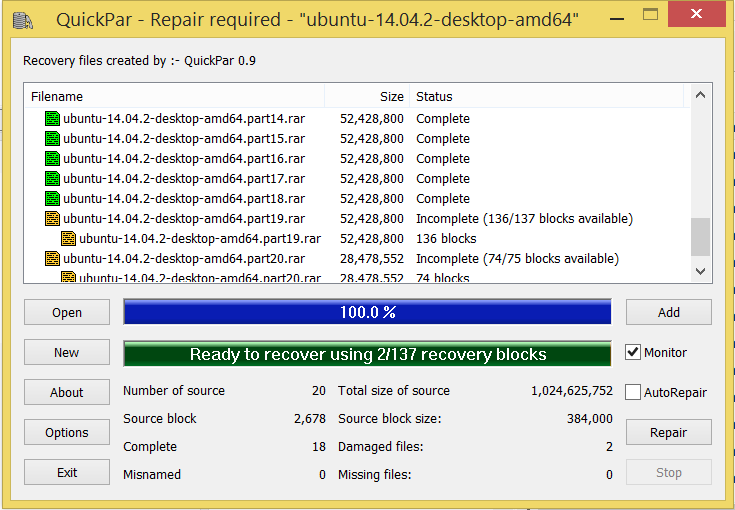The image size is (735, 510).
Task: Click the blue 100.0 % progress bar
Action: click(368, 312)
